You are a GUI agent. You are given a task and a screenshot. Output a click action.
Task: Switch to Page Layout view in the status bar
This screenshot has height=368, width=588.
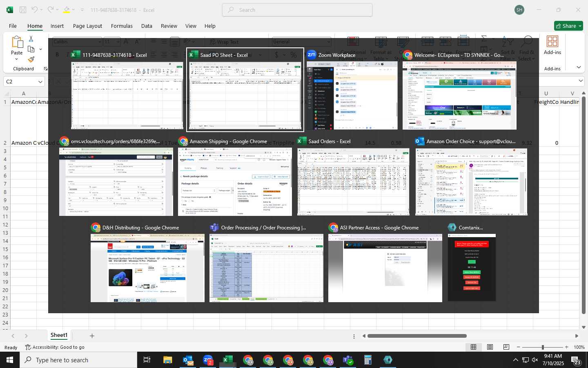tap(490, 347)
